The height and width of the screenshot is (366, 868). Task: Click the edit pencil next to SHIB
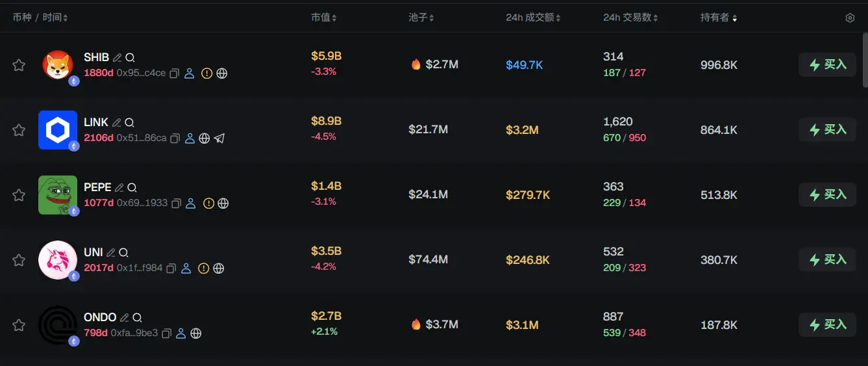point(118,58)
